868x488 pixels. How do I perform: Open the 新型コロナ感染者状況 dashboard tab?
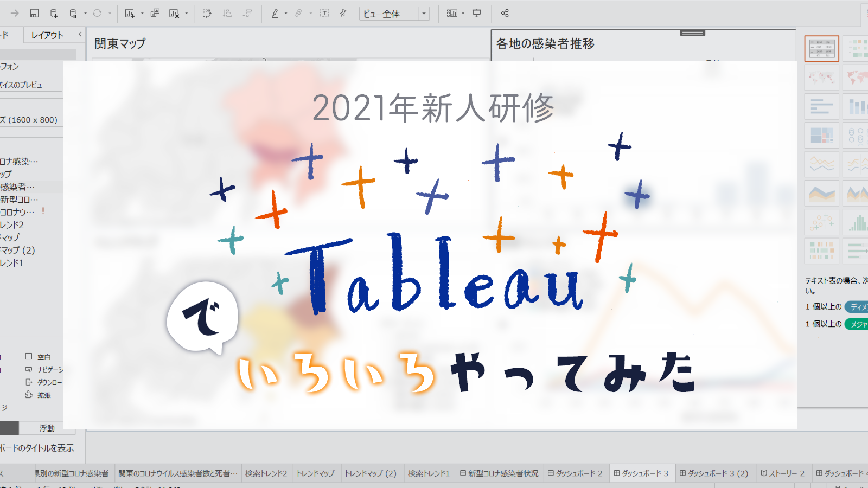pyautogui.click(x=499, y=473)
